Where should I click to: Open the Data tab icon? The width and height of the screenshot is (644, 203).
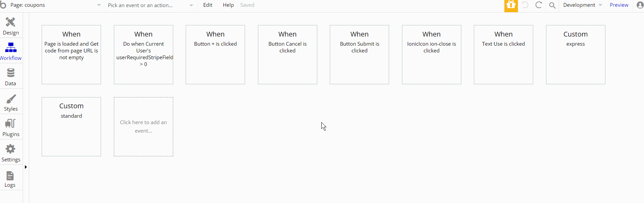(x=11, y=77)
